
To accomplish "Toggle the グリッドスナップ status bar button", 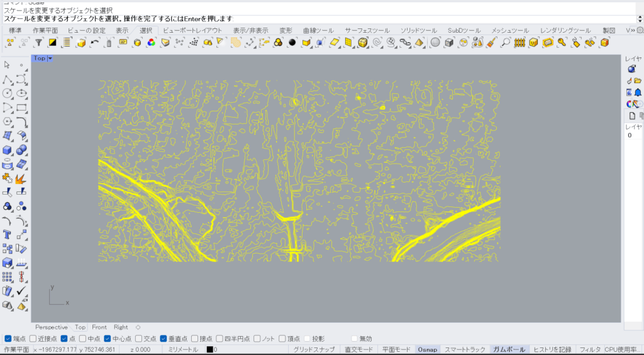I will (x=314, y=349).
